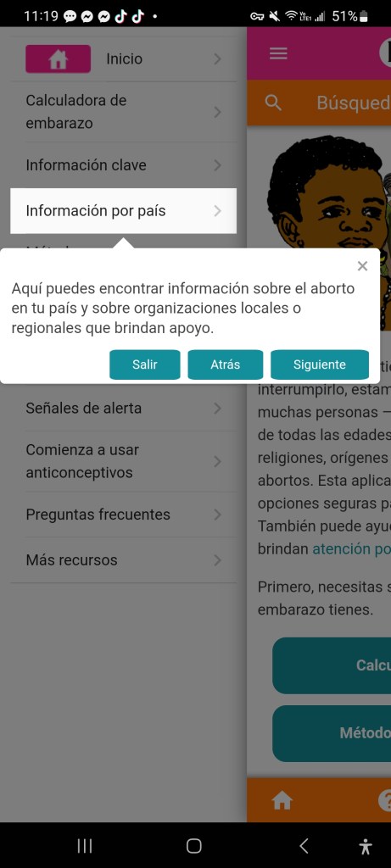Open the Más recursos menu item
This screenshot has height=868, width=391.
tap(124, 559)
